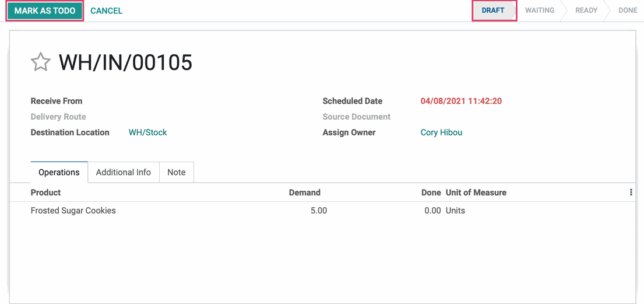Click the WH/IN/00105 transfer title

click(126, 62)
